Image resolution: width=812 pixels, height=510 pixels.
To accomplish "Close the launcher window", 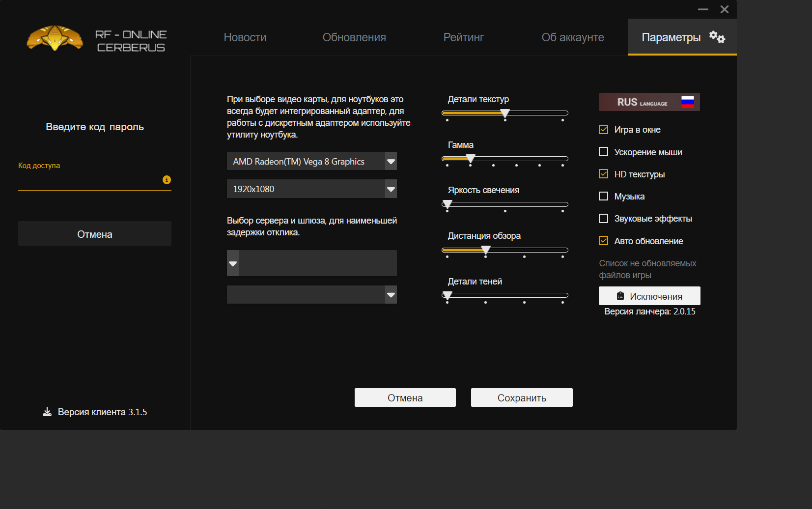I will [x=724, y=9].
